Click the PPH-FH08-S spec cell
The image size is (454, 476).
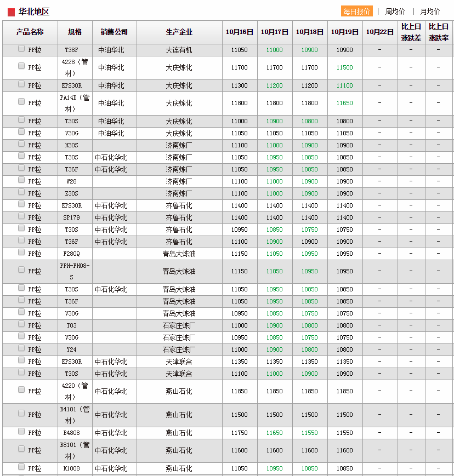point(75,271)
